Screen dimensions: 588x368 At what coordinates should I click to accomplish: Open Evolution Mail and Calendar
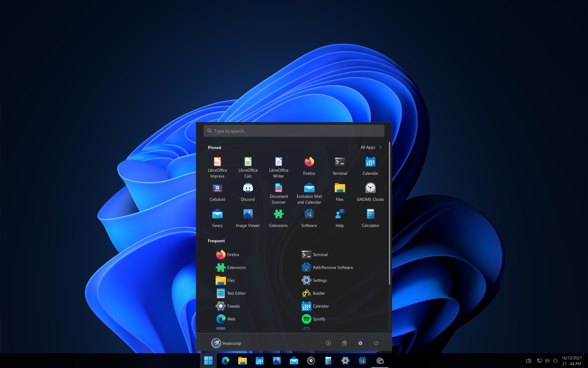[x=309, y=194]
